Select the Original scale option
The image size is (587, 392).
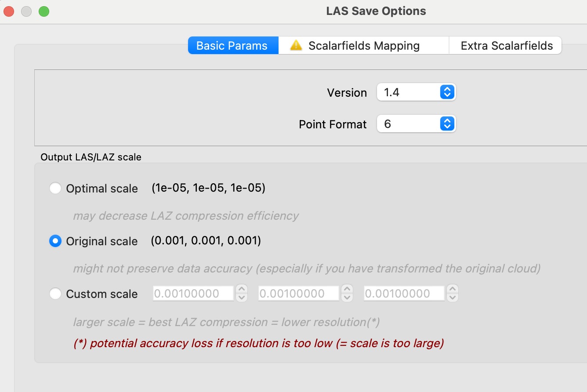(55, 241)
